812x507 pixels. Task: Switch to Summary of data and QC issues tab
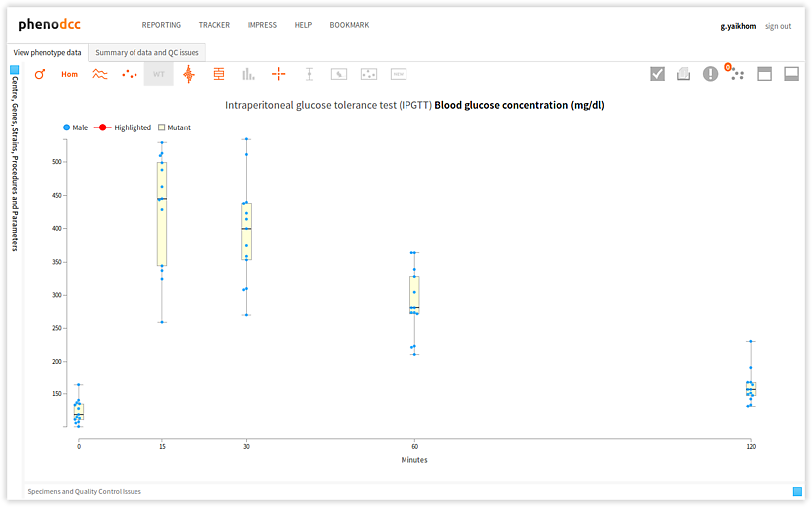147,53
